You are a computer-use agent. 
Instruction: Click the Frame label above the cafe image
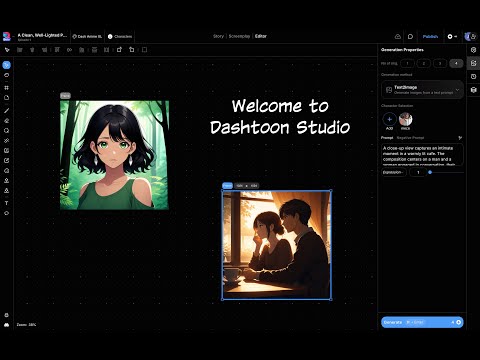point(227,185)
